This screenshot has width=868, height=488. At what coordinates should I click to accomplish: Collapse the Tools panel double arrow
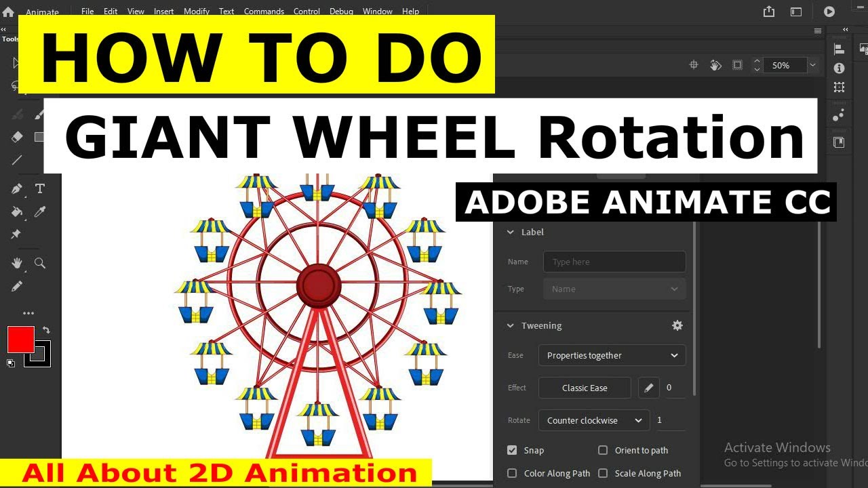(4, 30)
